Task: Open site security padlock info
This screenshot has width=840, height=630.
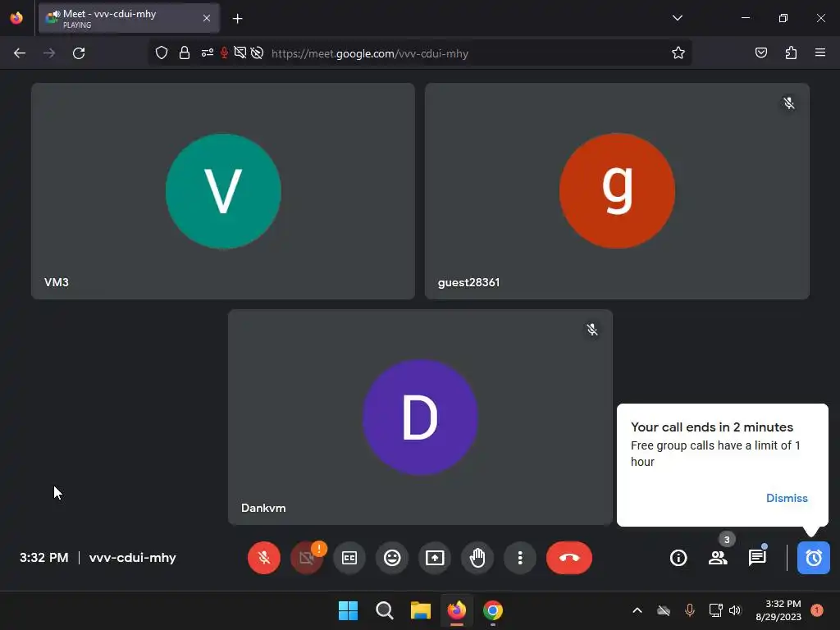Action: click(185, 52)
